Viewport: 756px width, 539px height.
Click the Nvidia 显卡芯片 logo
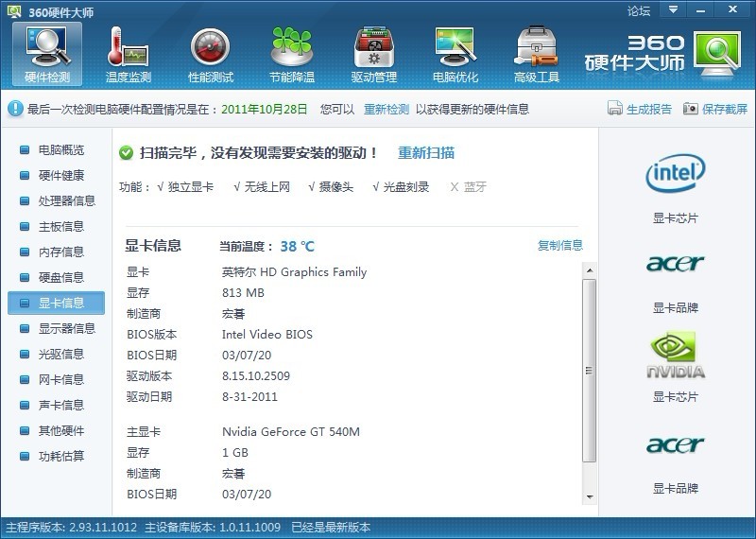tap(675, 355)
